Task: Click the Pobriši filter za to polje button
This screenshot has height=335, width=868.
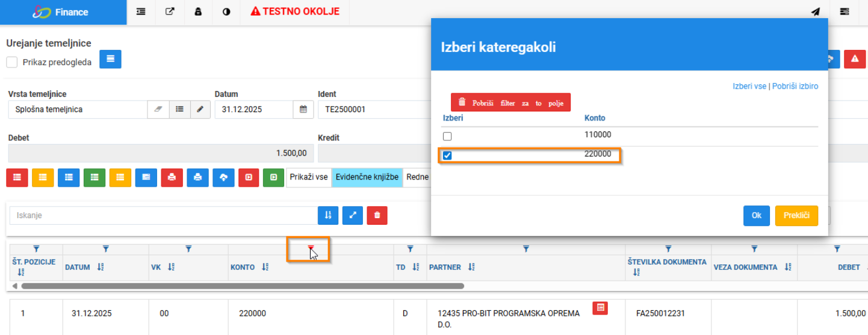Action: pos(510,102)
